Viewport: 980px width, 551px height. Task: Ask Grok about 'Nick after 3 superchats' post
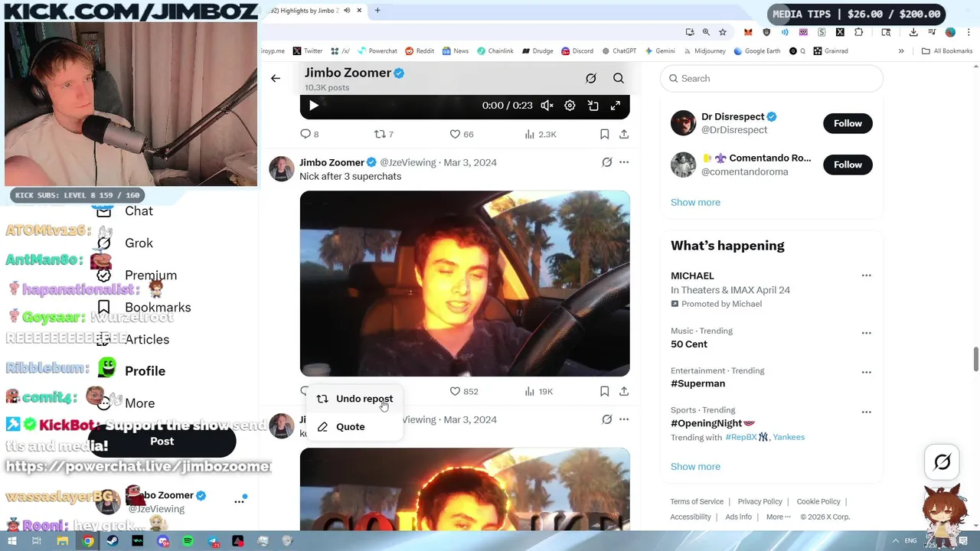point(607,162)
